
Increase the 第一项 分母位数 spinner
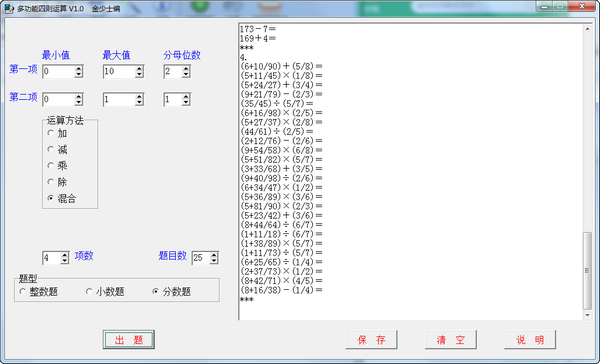[x=186, y=69]
